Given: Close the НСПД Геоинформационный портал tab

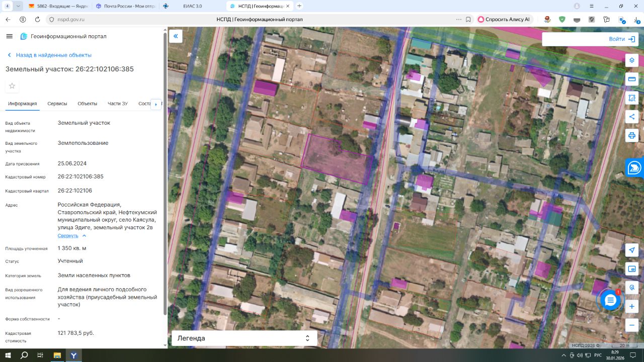Looking at the screenshot, I should tap(288, 6).
